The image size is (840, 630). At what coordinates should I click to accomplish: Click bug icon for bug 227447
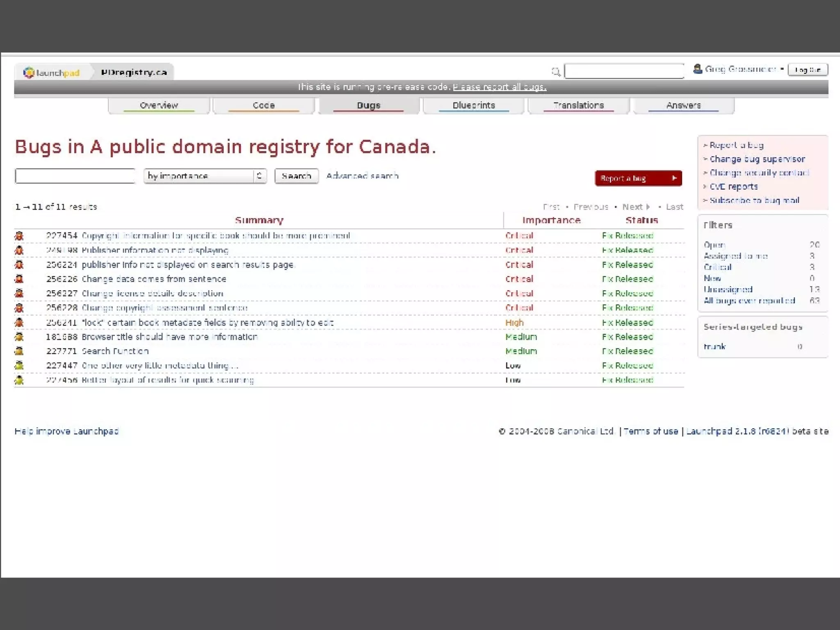19,366
